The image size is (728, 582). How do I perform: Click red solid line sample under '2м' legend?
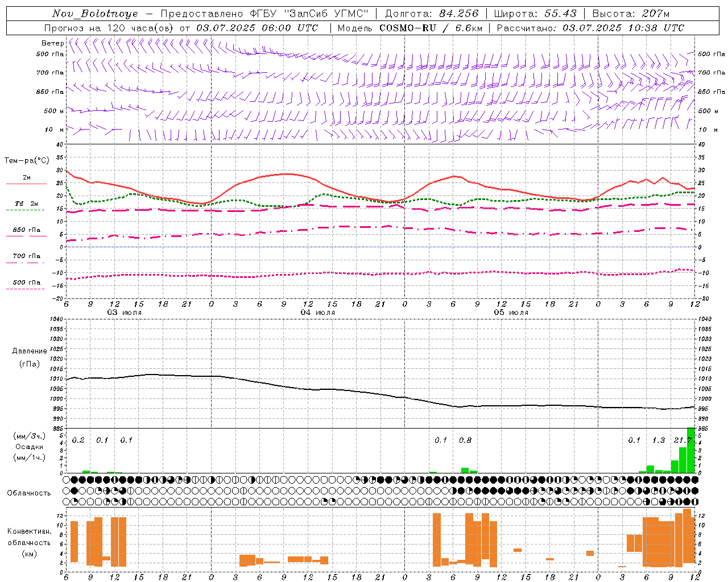click(26, 184)
